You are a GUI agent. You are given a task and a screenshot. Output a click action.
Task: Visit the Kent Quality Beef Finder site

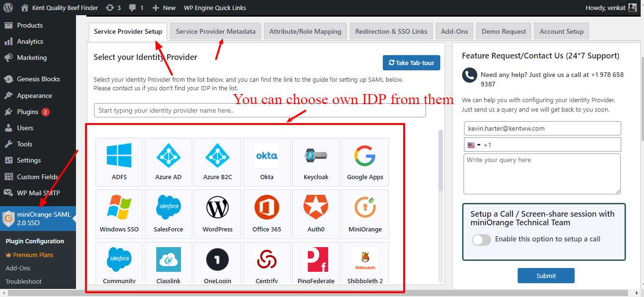coord(60,8)
